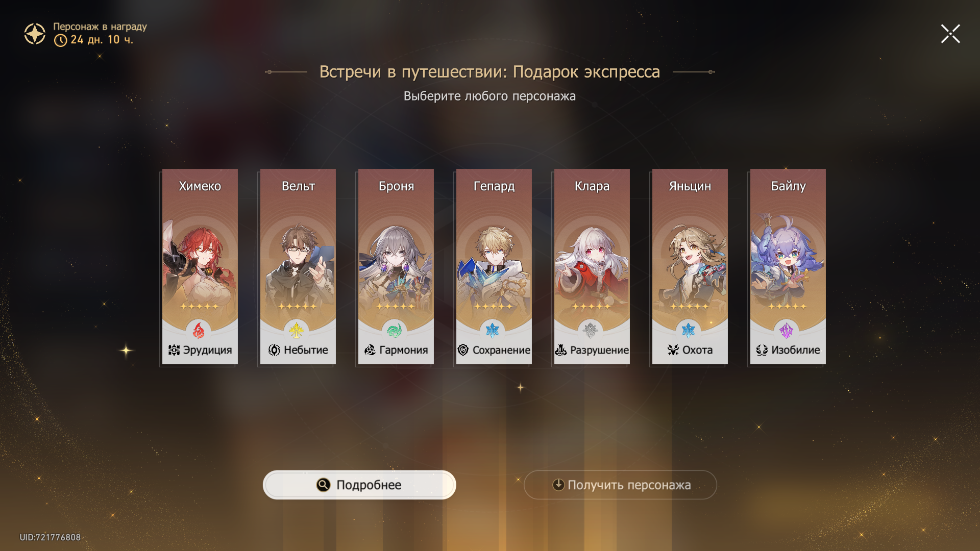Close the character selection screen
Screen dimensions: 980x551
tap(950, 34)
